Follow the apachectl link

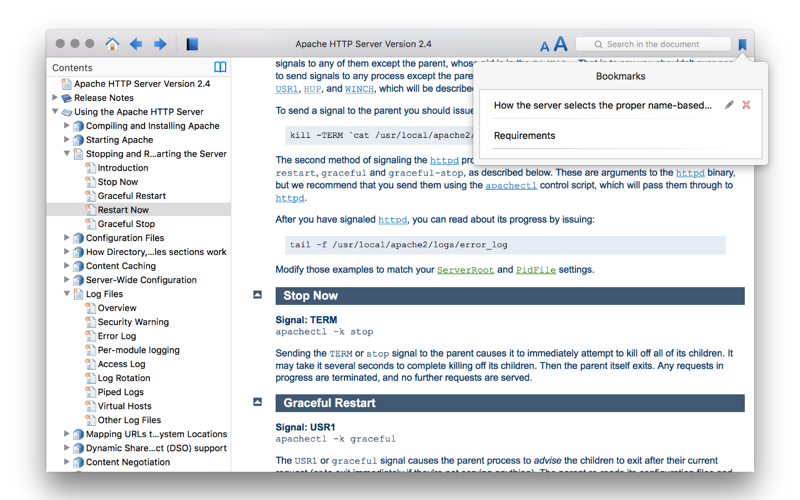511,186
